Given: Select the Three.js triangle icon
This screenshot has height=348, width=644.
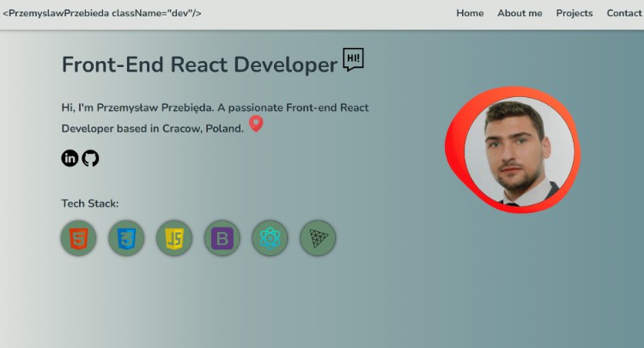Looking at the screenshot, I should [x=318, y=238].
